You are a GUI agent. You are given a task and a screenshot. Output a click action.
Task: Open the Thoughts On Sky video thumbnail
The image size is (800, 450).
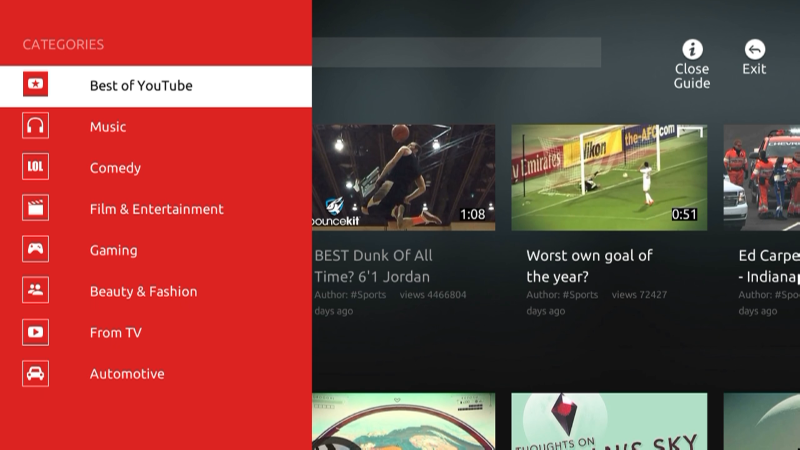pyautogui.click(x=609, y=421)
